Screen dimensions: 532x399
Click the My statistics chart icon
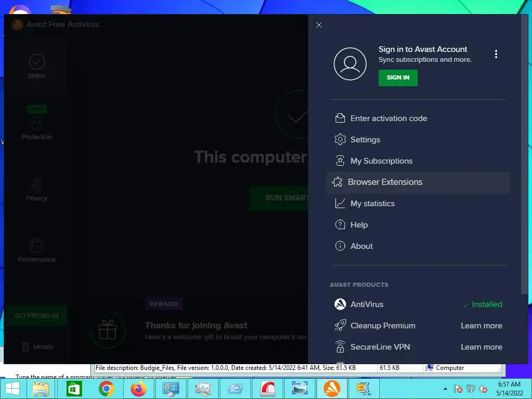pos(340,203)
